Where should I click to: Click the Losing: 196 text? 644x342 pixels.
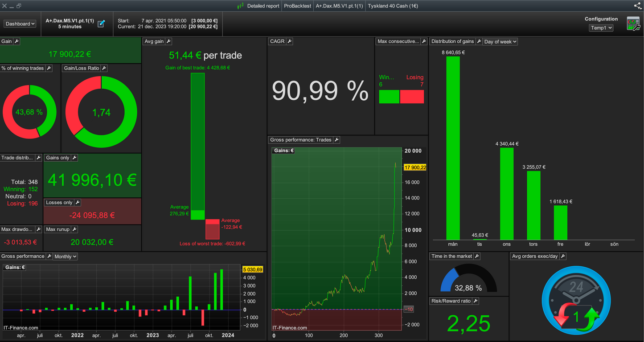23,204
